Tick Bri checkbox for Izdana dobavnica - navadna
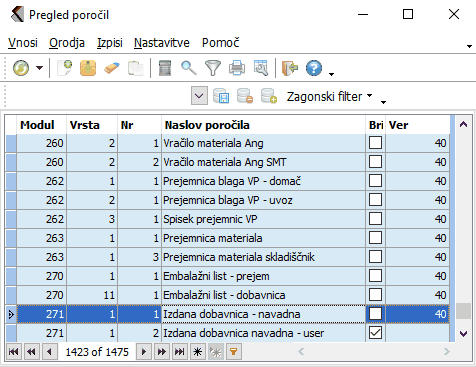Screen dimensions: 476x367 [375, 314]
